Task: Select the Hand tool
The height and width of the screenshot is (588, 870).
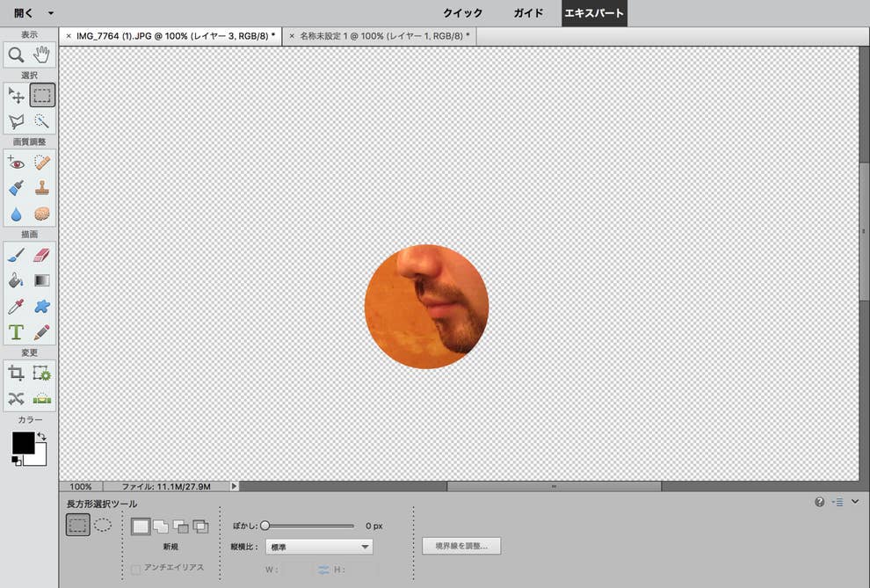Action: coord(42,54)
